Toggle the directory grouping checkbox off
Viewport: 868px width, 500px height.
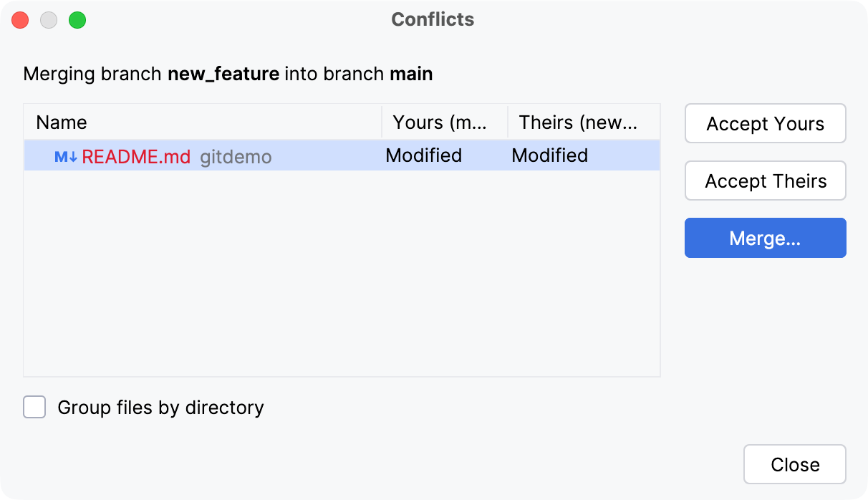tap(34, 407)
